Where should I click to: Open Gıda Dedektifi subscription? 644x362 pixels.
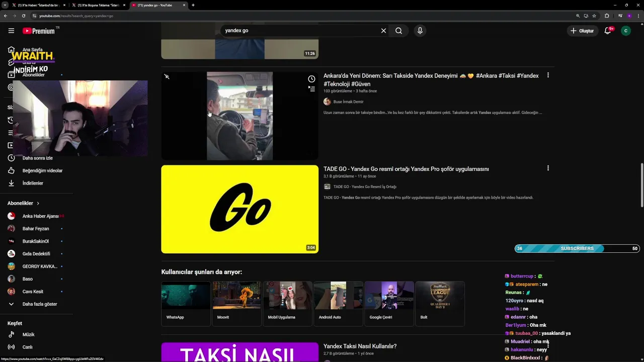pyautogui.click(x=36, y=254)
